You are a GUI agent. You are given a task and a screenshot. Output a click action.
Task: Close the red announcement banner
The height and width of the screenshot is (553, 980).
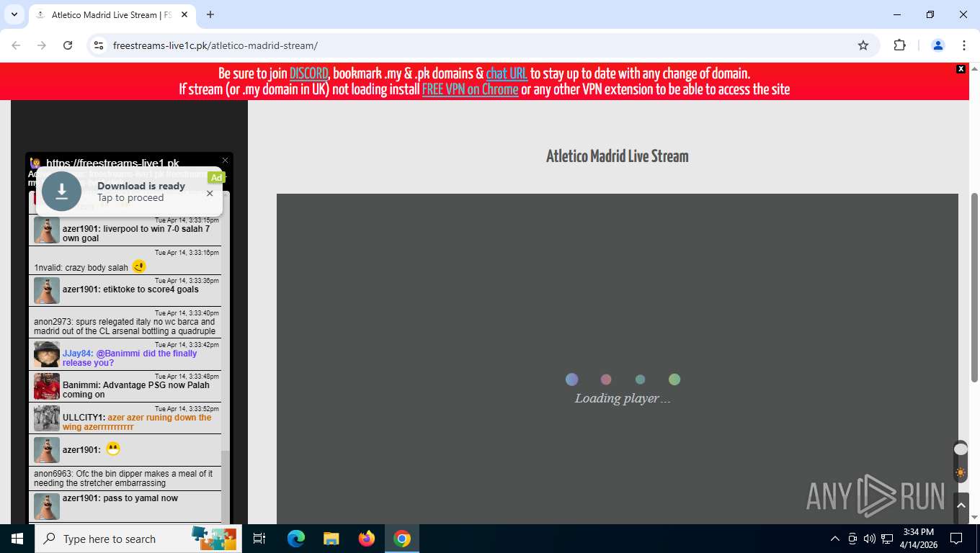[x=961, y=69]
